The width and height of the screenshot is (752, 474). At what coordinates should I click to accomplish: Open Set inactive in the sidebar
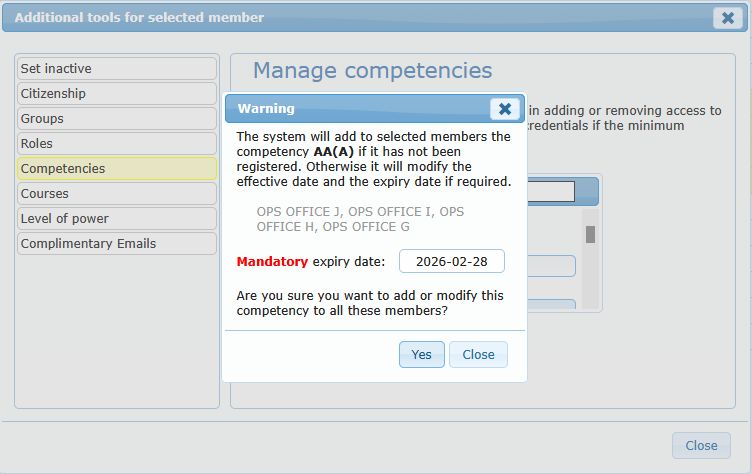[x=116, y=68]
